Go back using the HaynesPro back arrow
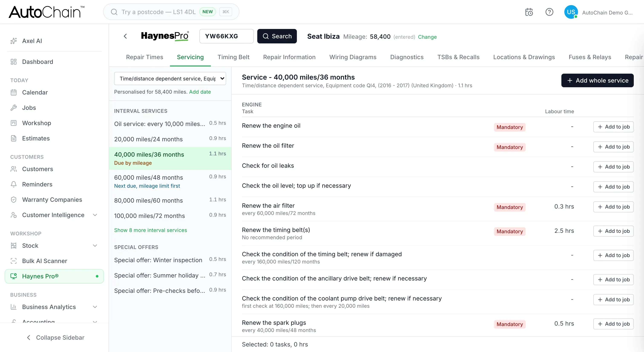644x352 pixels. tap(125, 36)
